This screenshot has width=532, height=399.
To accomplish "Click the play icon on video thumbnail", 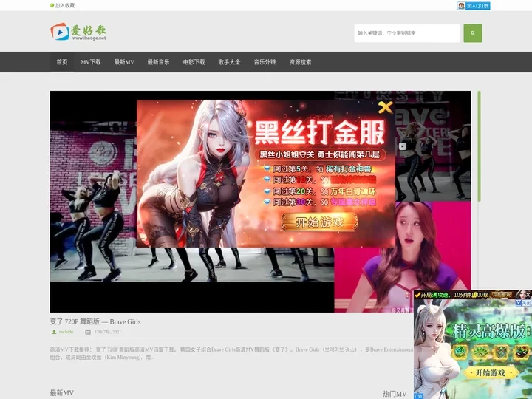I will coord(403,146).
